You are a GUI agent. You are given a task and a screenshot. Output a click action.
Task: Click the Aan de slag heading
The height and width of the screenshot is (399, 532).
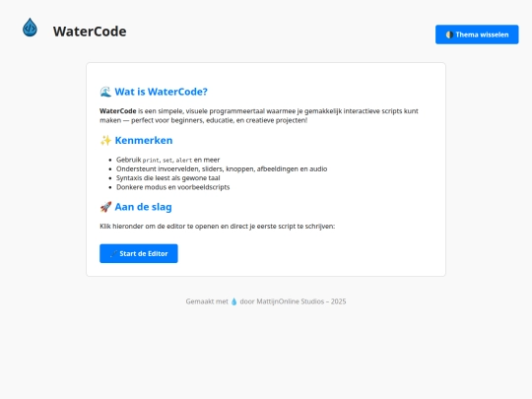tap(143, 207)
